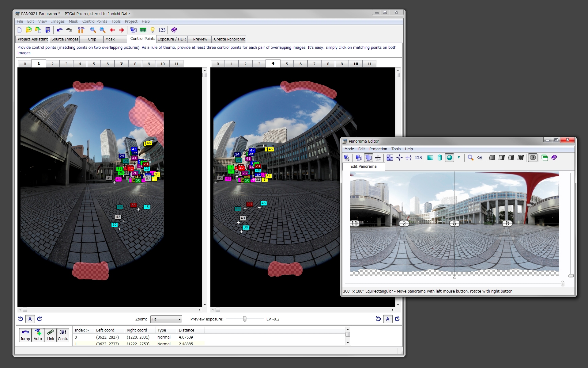Sort the control point table by Index column header
The image size is (588, 368).
81,330
